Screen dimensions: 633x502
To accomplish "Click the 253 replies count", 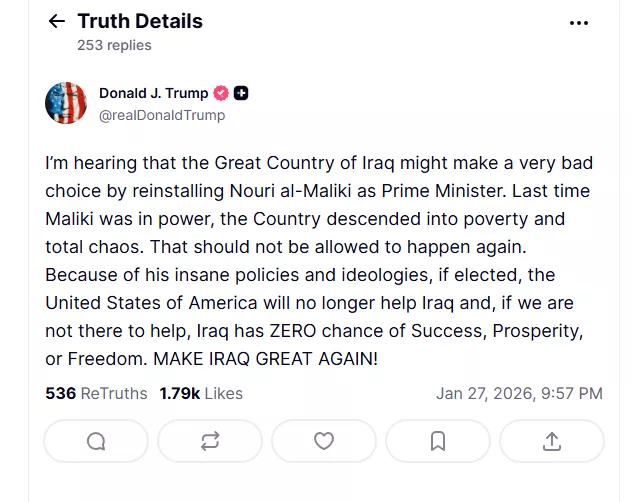I will (x=114, y=45).
